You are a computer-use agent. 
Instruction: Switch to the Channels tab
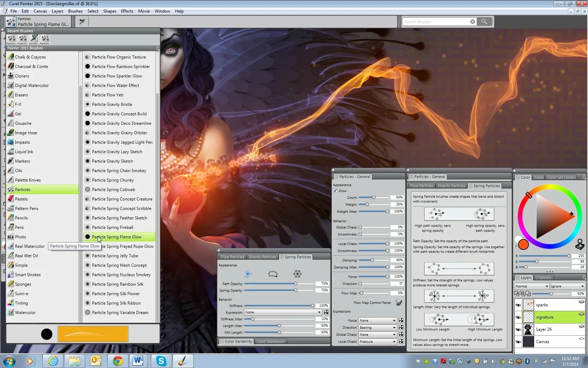[544, 278]
